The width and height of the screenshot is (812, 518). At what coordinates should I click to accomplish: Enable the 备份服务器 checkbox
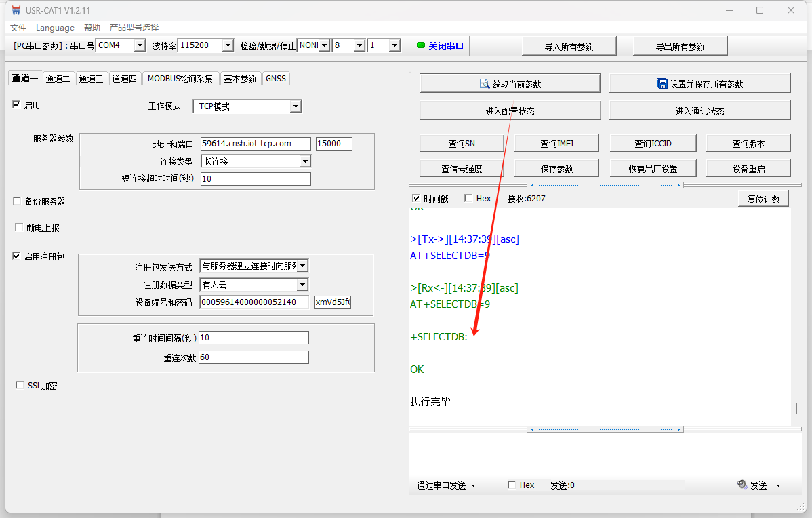tap(18, 201)
